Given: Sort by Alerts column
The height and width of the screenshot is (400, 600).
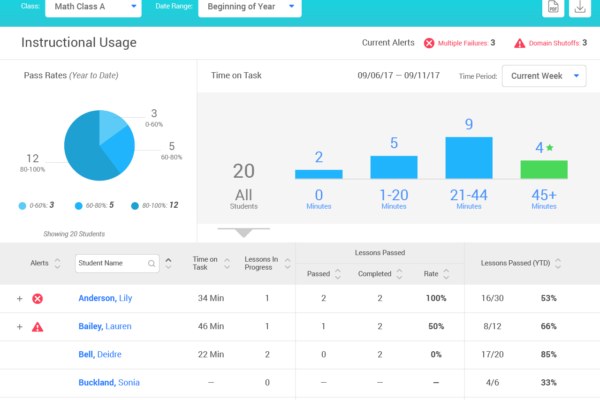Looking at the screenshot, I should point(57,263).
